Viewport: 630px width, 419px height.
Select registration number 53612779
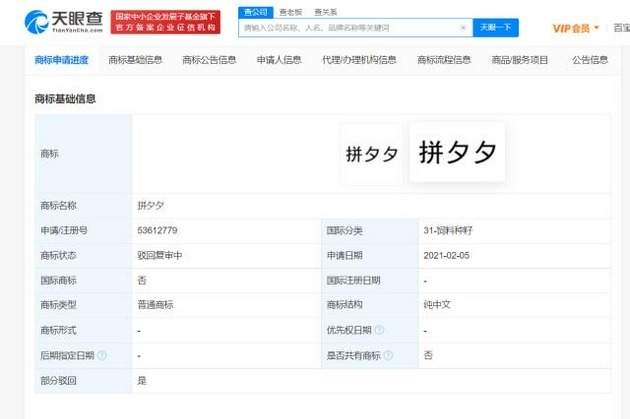[157, 231]
